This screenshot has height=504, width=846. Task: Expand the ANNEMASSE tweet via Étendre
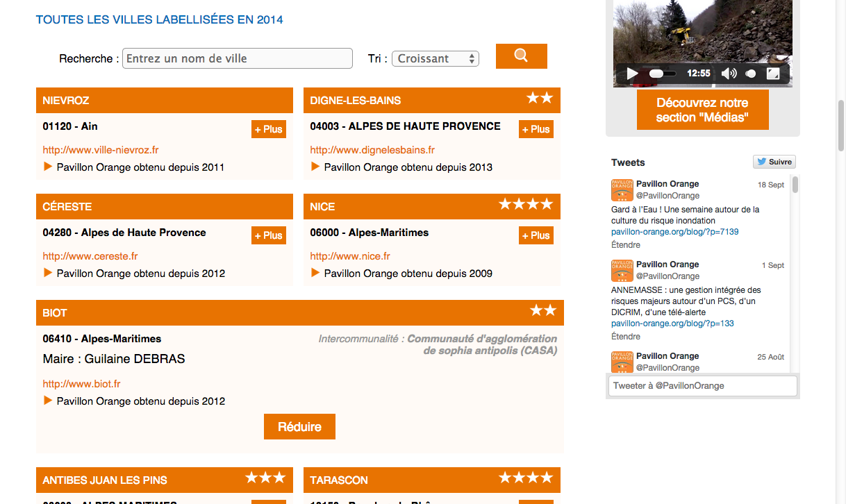pyautogui.click(x=626, y=337)
